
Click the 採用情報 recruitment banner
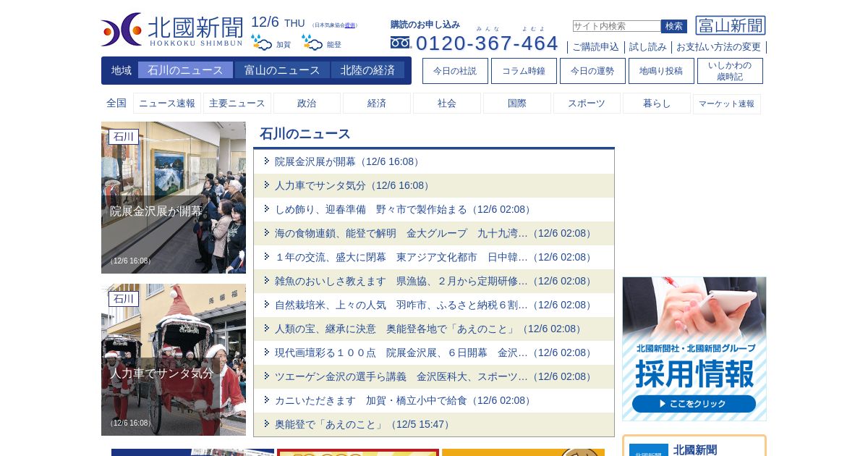pos(694,349)
